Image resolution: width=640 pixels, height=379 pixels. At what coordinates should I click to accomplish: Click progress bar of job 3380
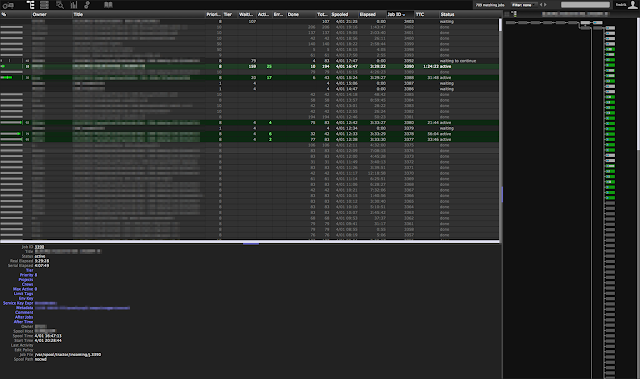click(x=11, y=122)
